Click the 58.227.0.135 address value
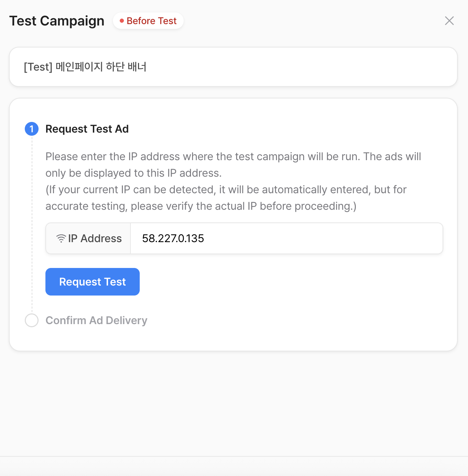This screenshot has height=476, width=468. click(x=173, y=238)
